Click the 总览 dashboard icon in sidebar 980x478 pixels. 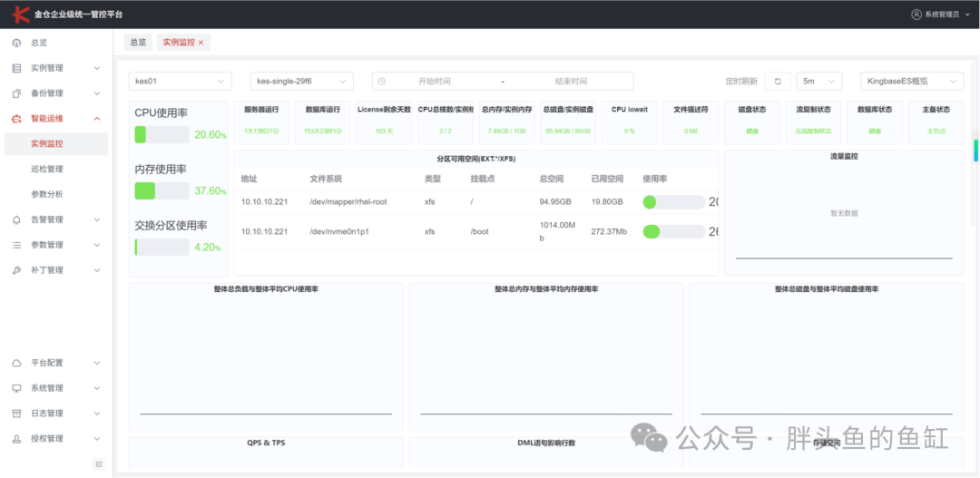17,44
